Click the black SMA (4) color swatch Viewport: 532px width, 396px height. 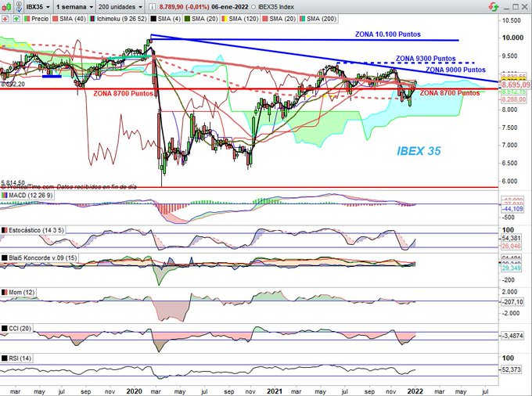click(153, 19)
